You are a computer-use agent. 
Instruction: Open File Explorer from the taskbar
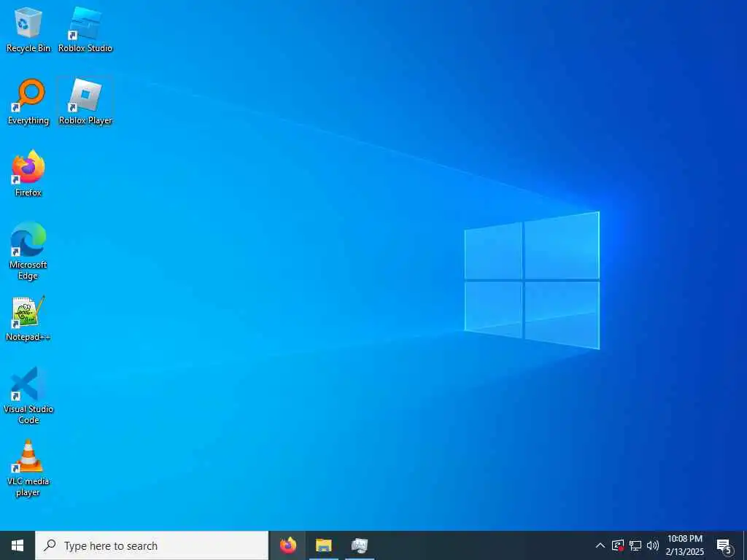(x=324, y=545)
